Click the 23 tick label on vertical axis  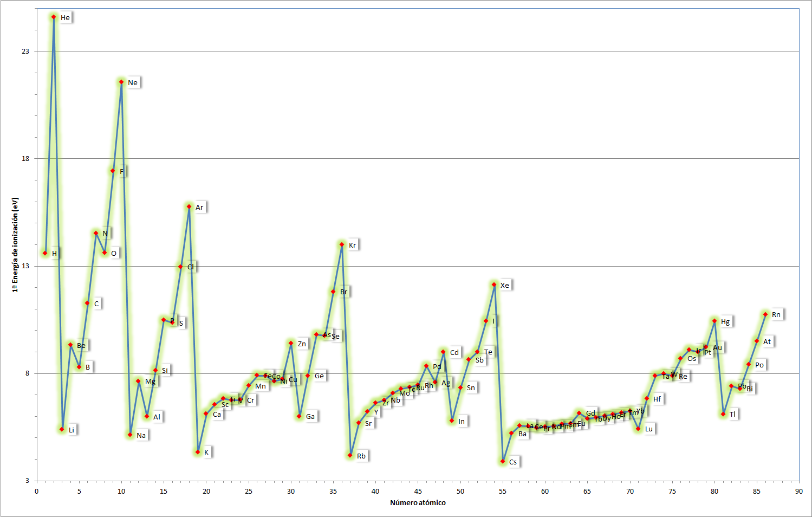coord(25,51)
